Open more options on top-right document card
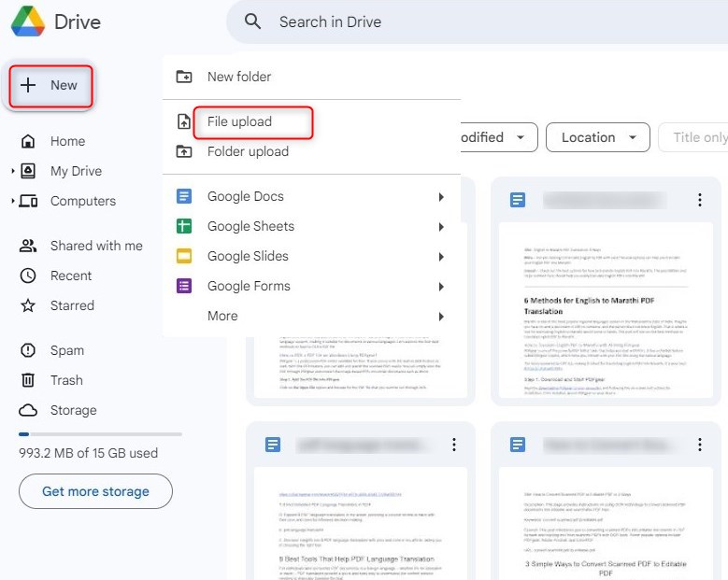This screenshot has height=580, width=728. click(x=699, y=200)
